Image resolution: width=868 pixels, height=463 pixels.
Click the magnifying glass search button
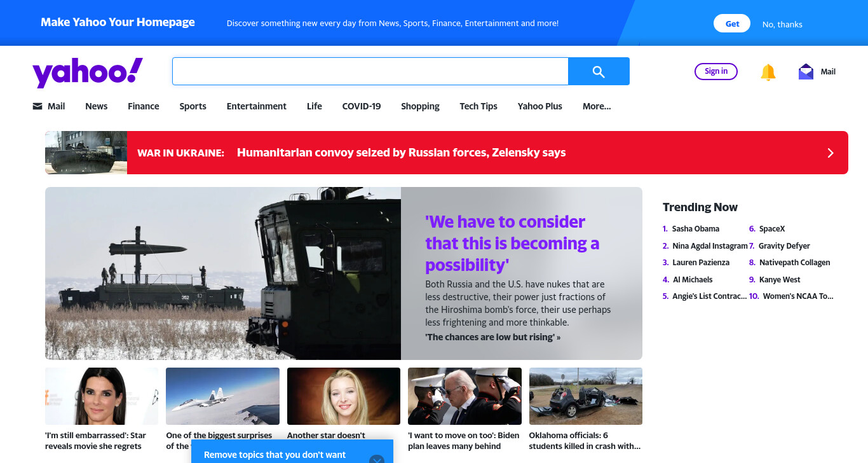(599, 71)
